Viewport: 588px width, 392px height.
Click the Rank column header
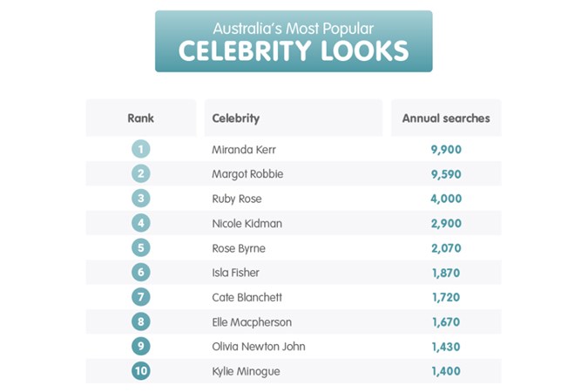tap(140, 118)
